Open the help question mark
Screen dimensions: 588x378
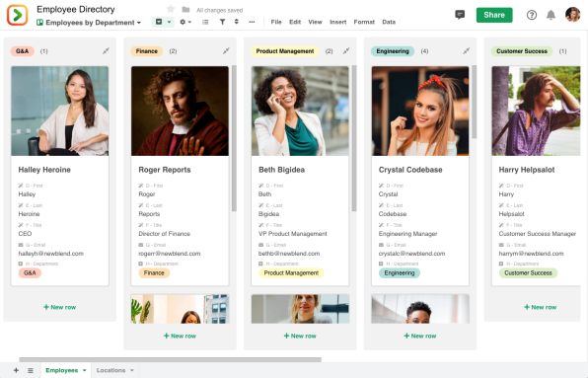coord(532,15)
